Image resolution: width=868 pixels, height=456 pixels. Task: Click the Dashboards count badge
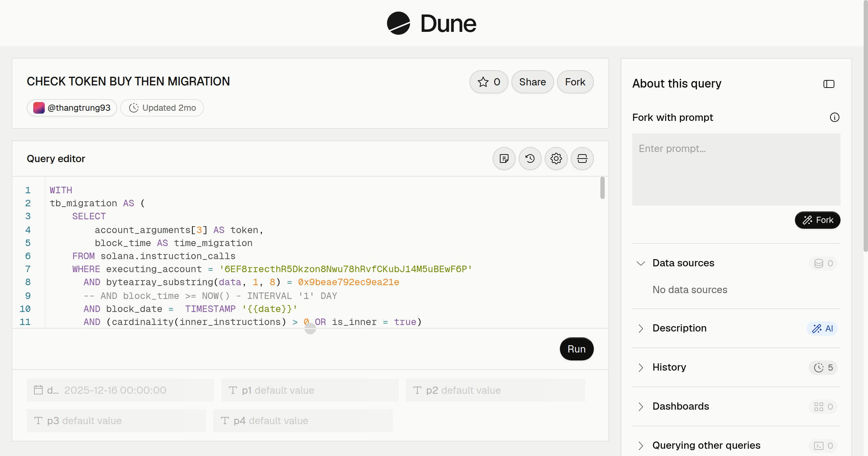click(823, 407)
